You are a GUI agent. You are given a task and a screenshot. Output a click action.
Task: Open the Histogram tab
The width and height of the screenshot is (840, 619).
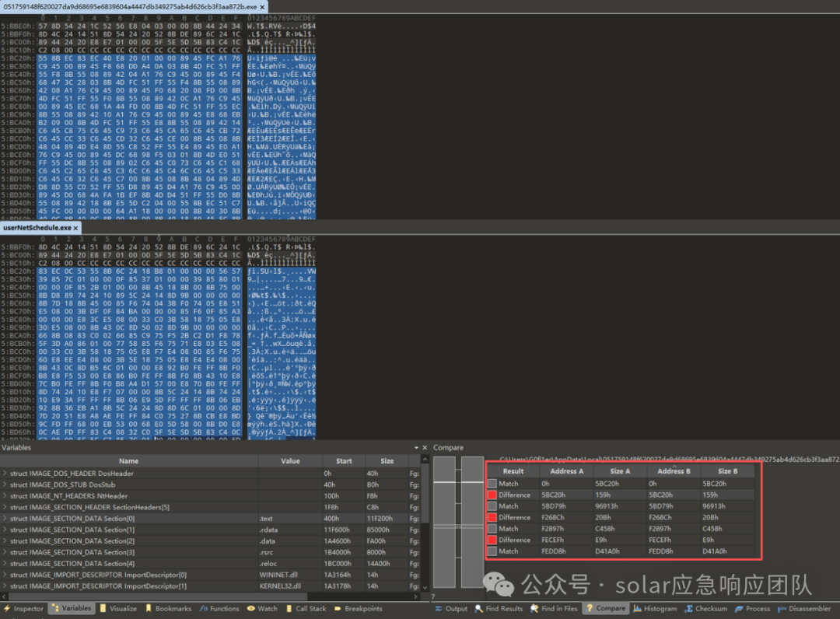tap(655, 608)
